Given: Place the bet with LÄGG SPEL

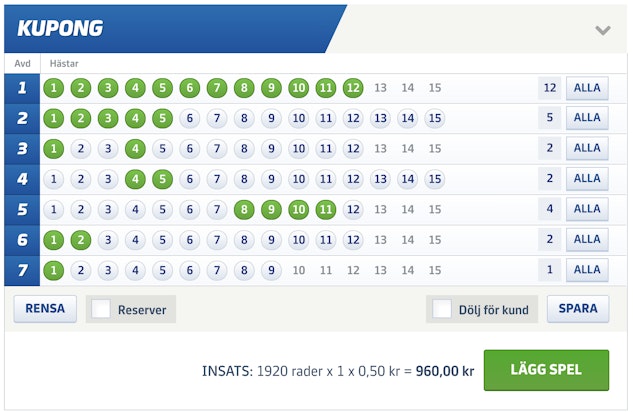Looking at the screenshot, I should pyautogui.click(x=546, y=370).
